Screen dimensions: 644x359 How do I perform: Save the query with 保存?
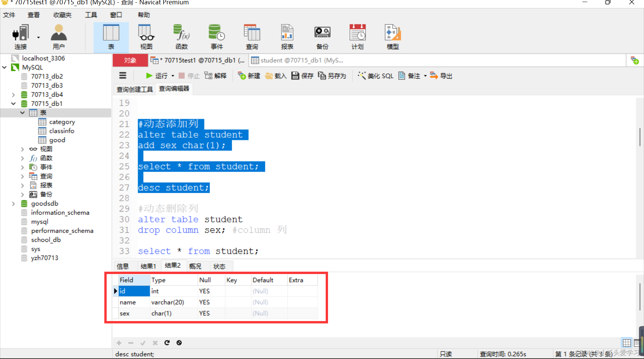(302, 76)
